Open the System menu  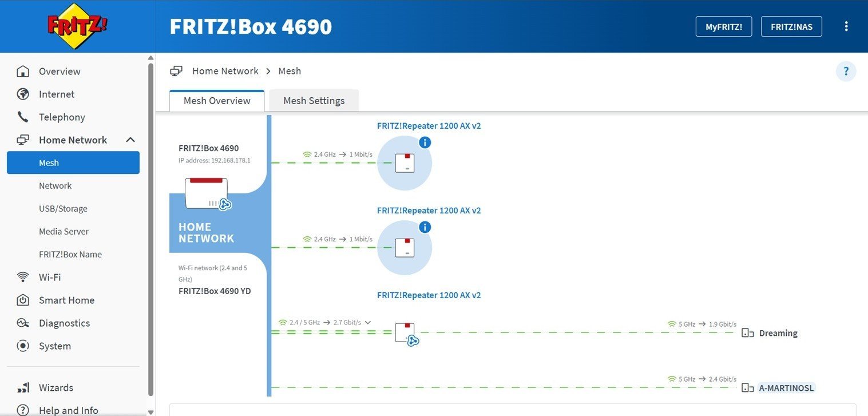55,346
